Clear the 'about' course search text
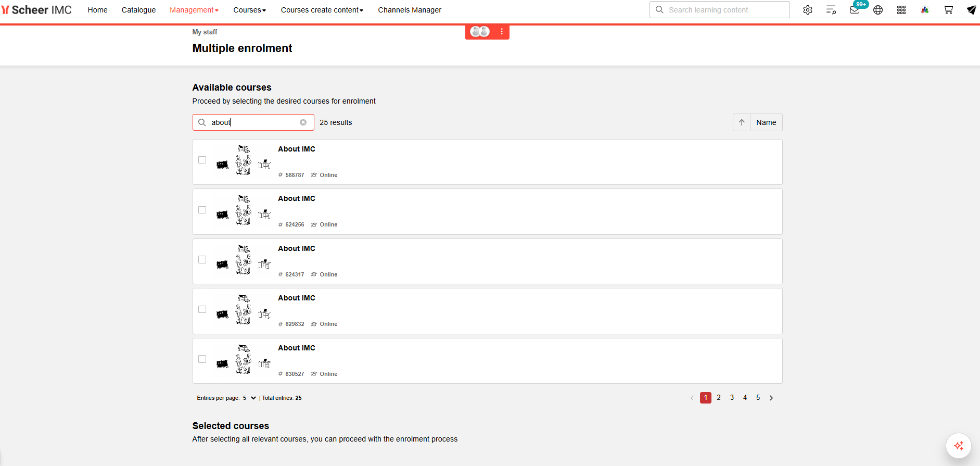980x466 pixels. tap(303, 122)
